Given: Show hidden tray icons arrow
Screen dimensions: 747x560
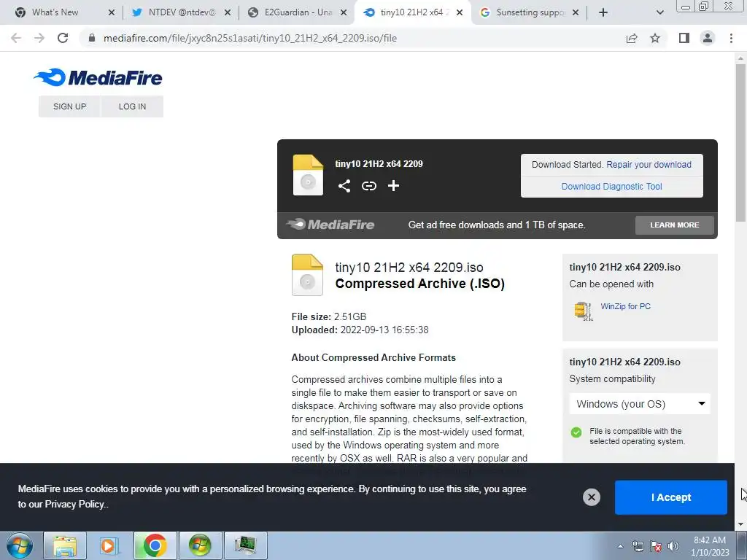Looking at the screenshot, I should click(x=620, y=546).
